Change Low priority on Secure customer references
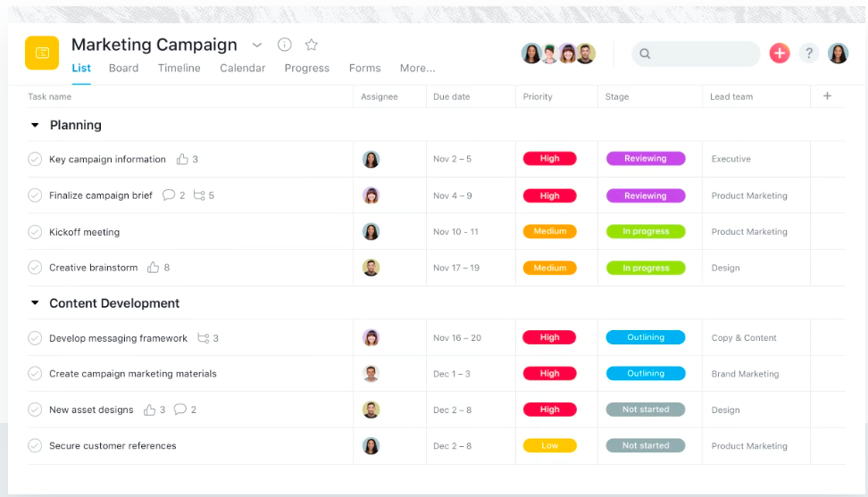 click(x=550, y=445)
